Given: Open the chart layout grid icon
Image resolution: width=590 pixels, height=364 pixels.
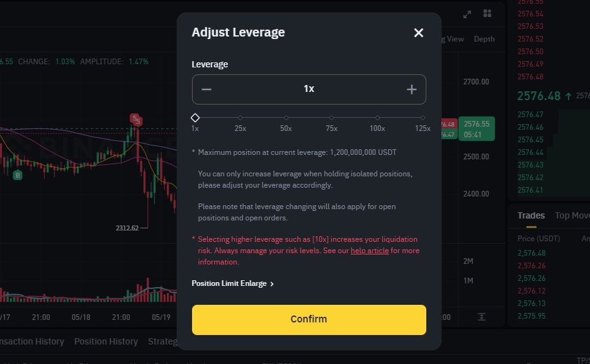Looking at the screenshot, I should point(487,14).
